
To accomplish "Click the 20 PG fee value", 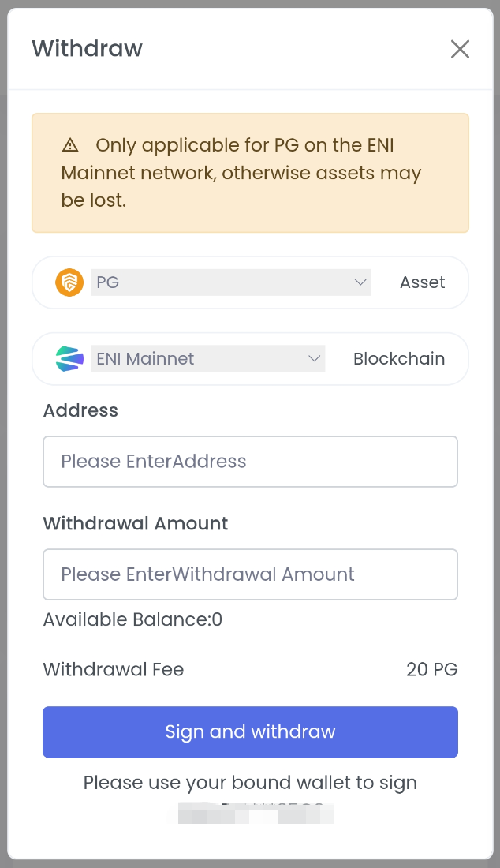I will (431, 670).
